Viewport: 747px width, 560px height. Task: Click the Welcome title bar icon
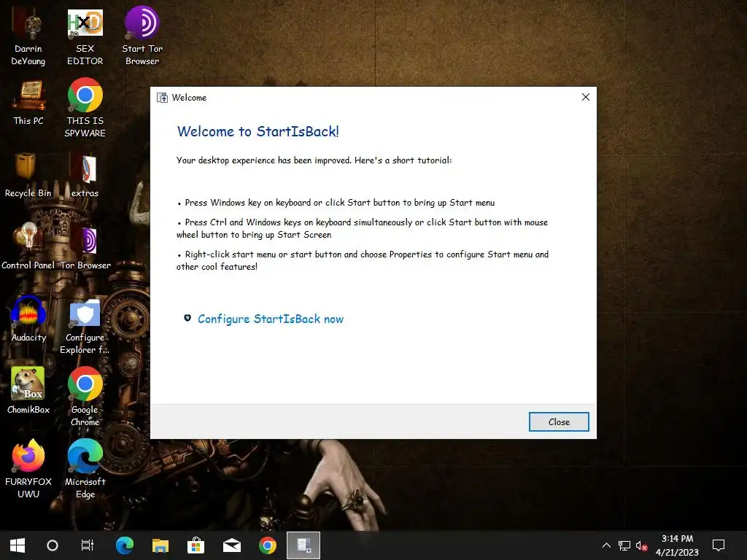(x=163, y=98)
